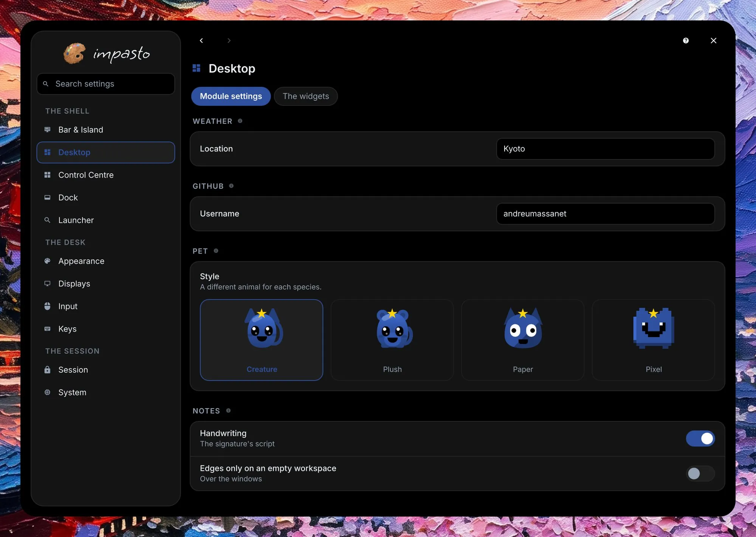This screenshot has height=537, width=756.
Task: Select the Creature pet style
Action: point(262,340)
